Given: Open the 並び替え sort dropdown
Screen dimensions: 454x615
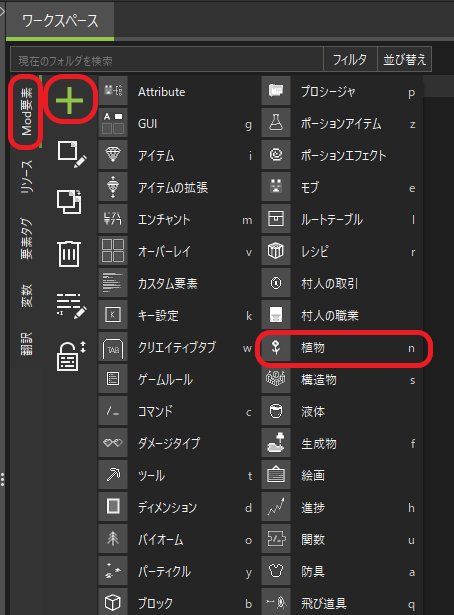Looking at the screenshot, I should pos(404,60).
